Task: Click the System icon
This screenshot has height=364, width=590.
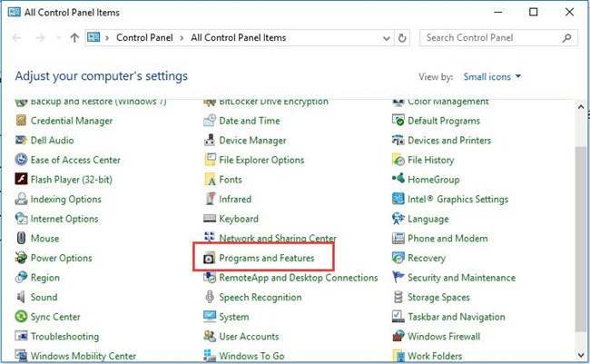Action: click(210, 316)
